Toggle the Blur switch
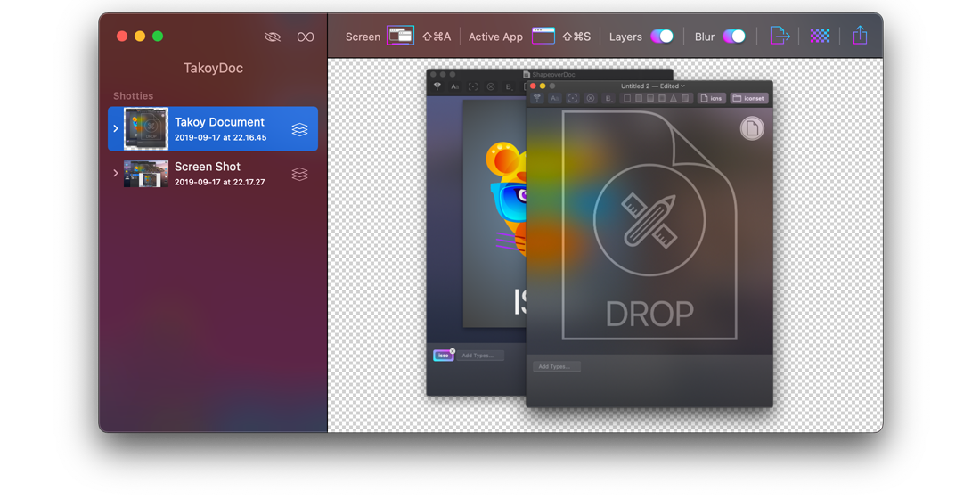The height and width of the screenshot is (499, 980). 734,37
